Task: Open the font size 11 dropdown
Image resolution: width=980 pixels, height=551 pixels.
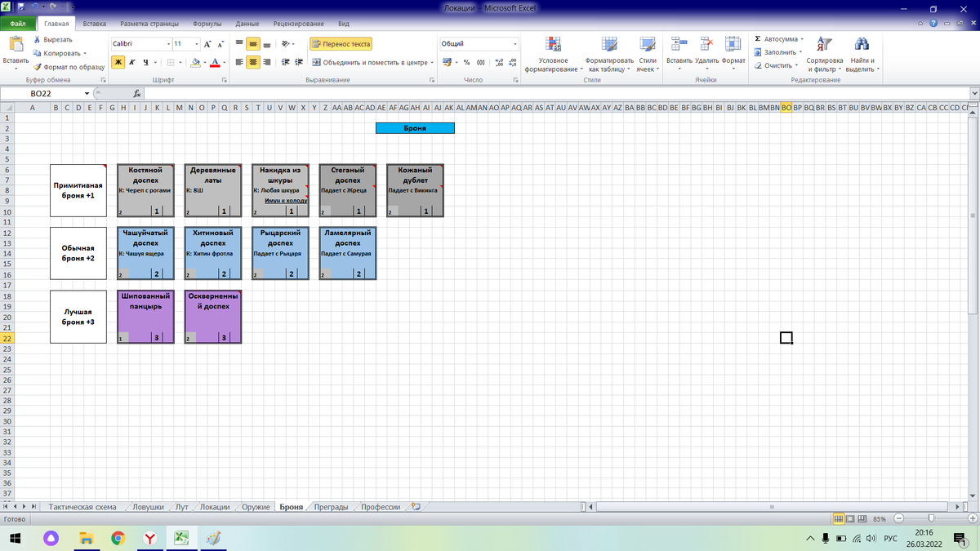Action: (197, 43)
